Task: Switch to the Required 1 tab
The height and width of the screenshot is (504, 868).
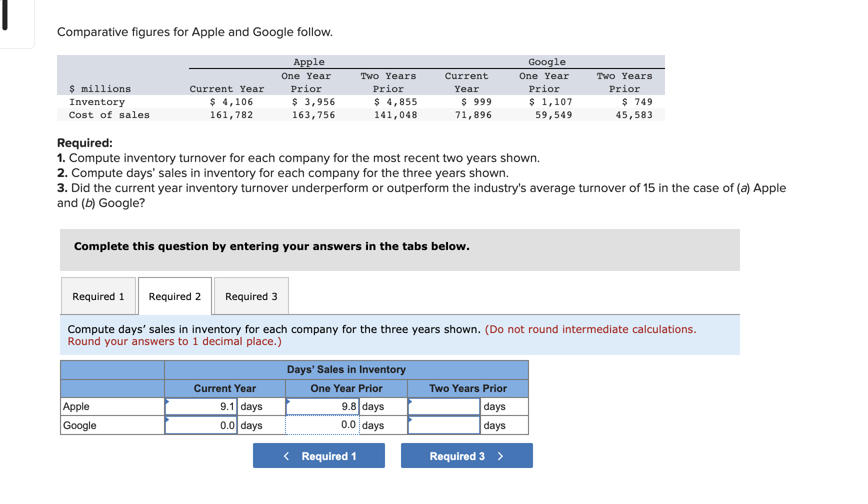Action: 98,296
